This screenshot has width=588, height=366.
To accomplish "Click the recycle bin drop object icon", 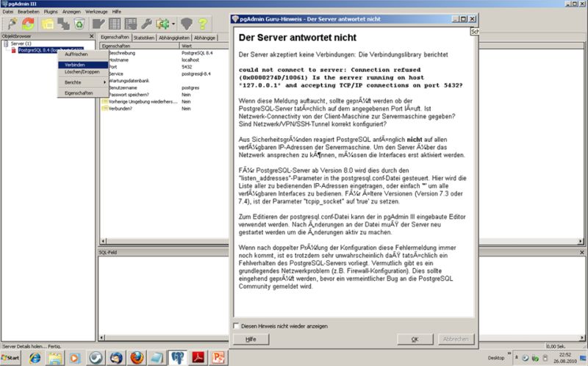I will tap(79, 24).
